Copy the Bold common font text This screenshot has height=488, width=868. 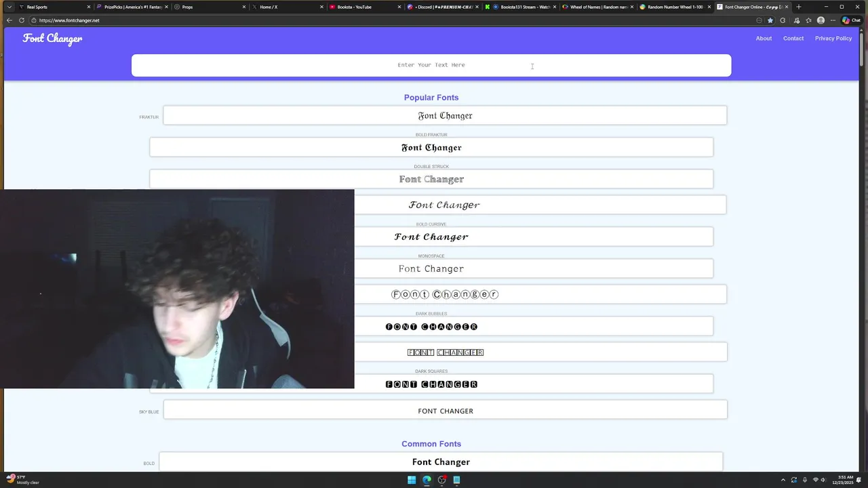441,462
